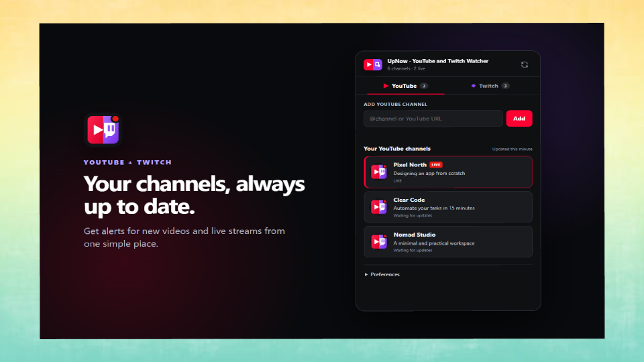Expand the Preferences section
Screen dimensions: 644x362
[x=382, y=274]
